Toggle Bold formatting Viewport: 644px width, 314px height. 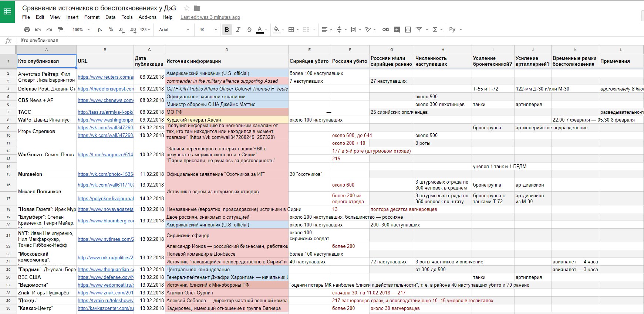click(227, 30)
